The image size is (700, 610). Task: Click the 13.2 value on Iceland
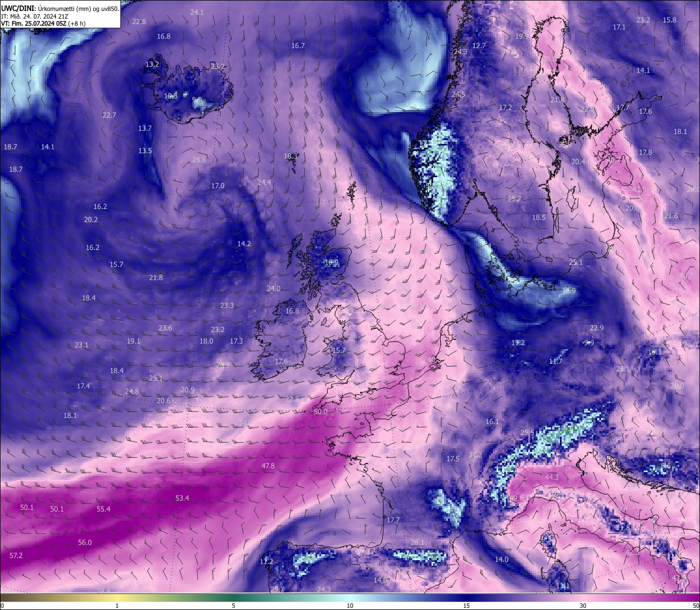(x=152, y=65)
